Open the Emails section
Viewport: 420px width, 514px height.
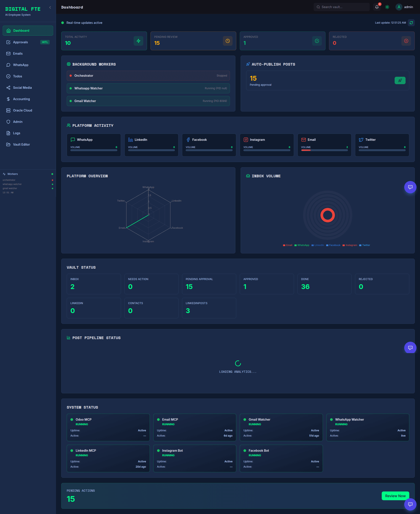coord(28,53)
